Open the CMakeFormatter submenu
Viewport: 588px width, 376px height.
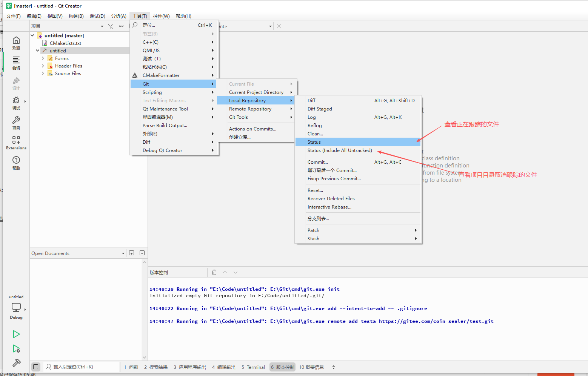point(174,75)
